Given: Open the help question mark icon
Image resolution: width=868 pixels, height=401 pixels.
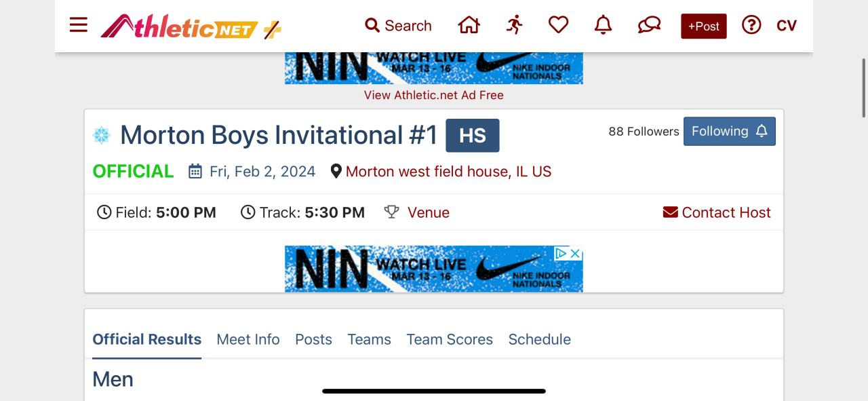Looking at the screenshot, I should pos(751,26).
